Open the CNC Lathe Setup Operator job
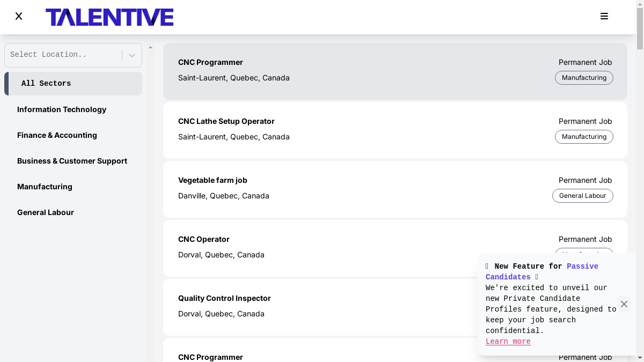 [x=226, y=121]
